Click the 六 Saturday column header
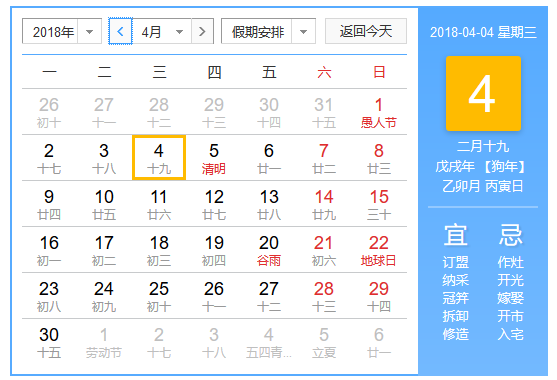Image resolution: width=557 pixels, height=380 pixels. [x=324, y=72]
